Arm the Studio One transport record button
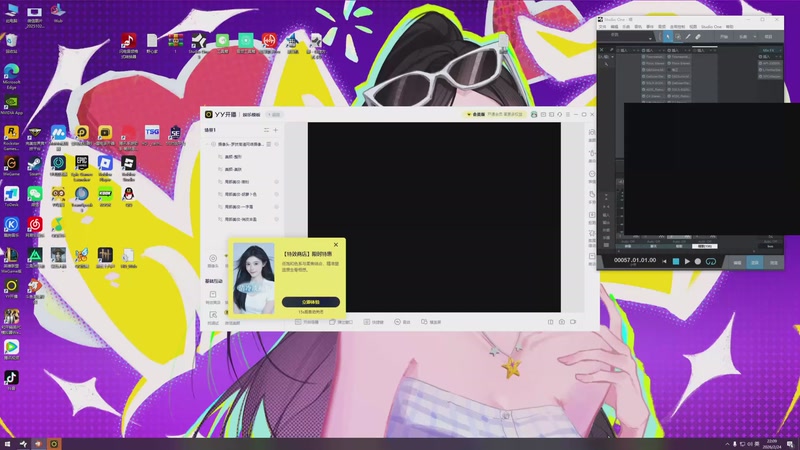 698,261
